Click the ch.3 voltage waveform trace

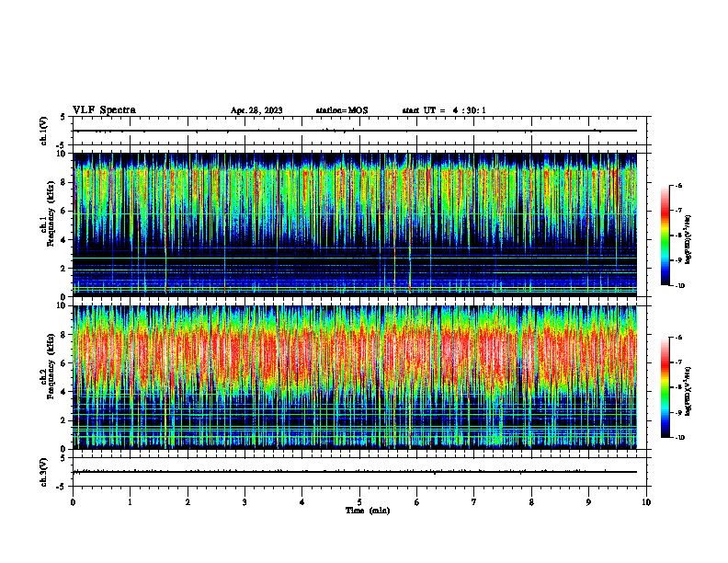[355, 472]
